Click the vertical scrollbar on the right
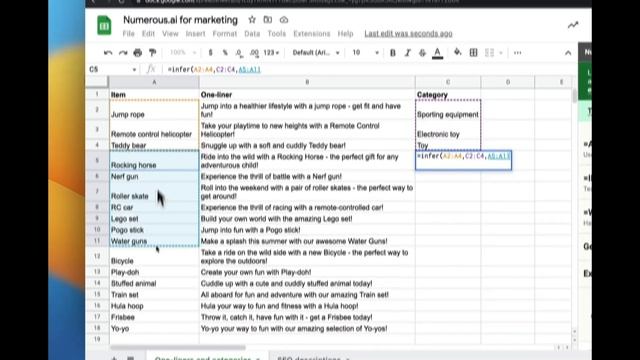This screenshot has width=640, height=360. tap(575, 96)
